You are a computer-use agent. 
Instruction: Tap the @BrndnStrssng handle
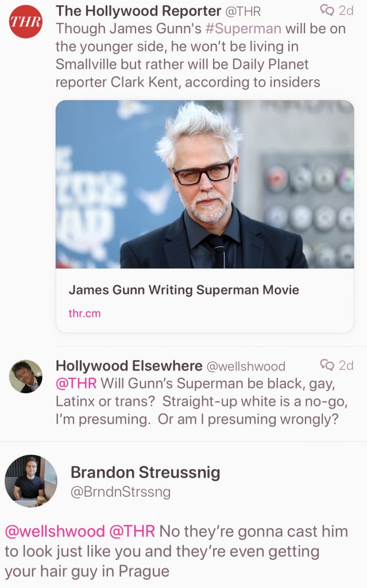coord(121,492)
